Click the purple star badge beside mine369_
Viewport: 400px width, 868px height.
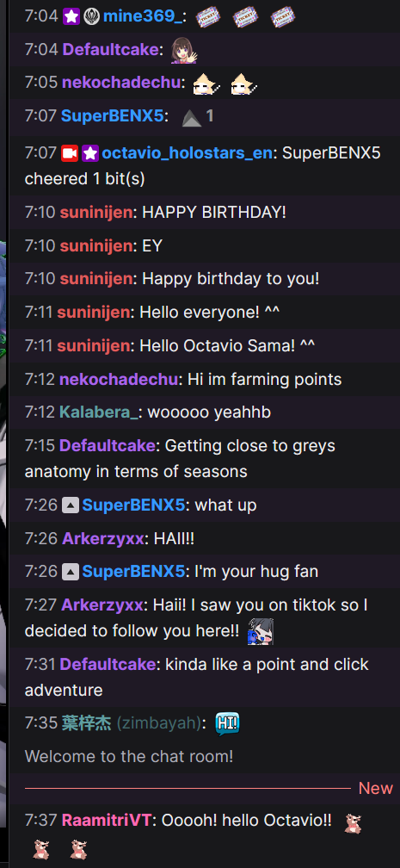click(x=71, y=16)
